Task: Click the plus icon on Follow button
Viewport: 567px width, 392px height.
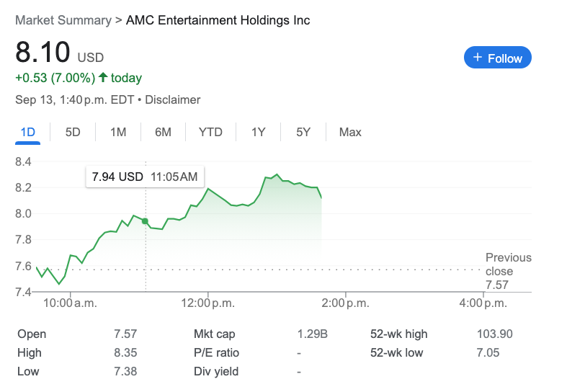Action: tap(478, 57)
